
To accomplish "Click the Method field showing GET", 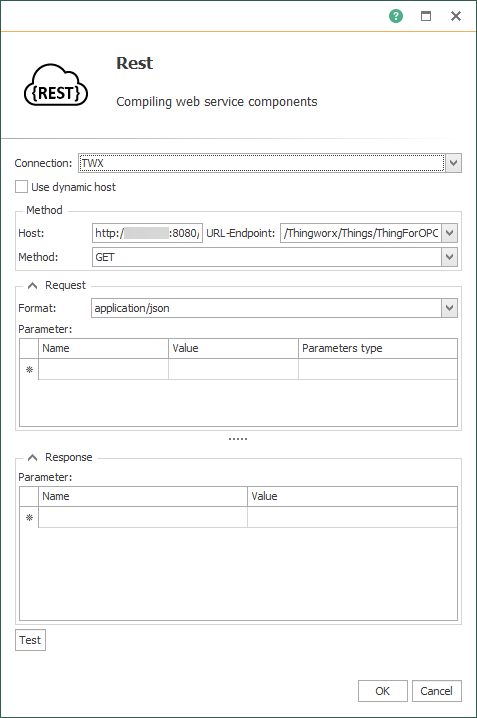I will point(267,257).
